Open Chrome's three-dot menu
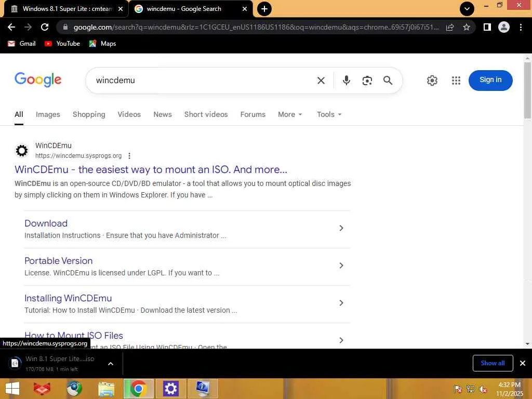Screen dimensions: 532x399 (x=521, y=27)
